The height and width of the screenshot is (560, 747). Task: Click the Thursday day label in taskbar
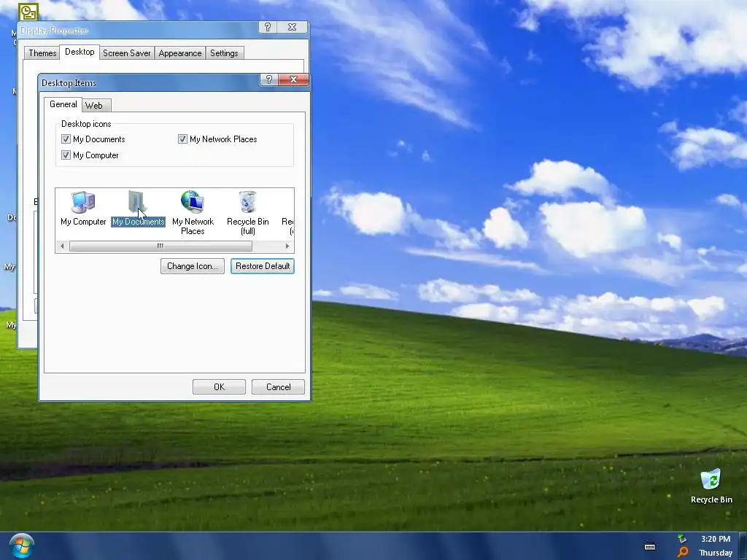[716, 553]
